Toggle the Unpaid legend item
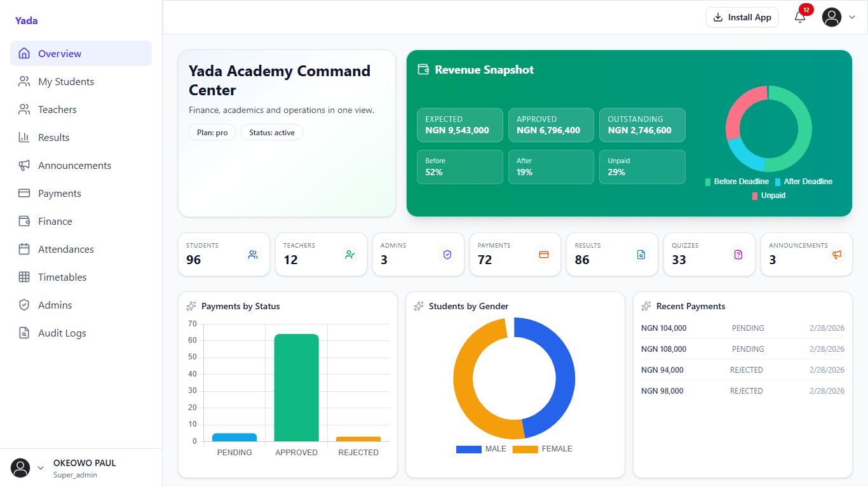The height and width of the screenshot is (487, 868). (x=768, y=196)
